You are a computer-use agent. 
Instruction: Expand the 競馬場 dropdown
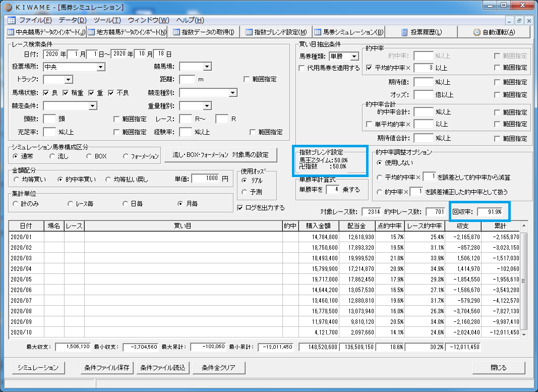click(x=207, y=67)
